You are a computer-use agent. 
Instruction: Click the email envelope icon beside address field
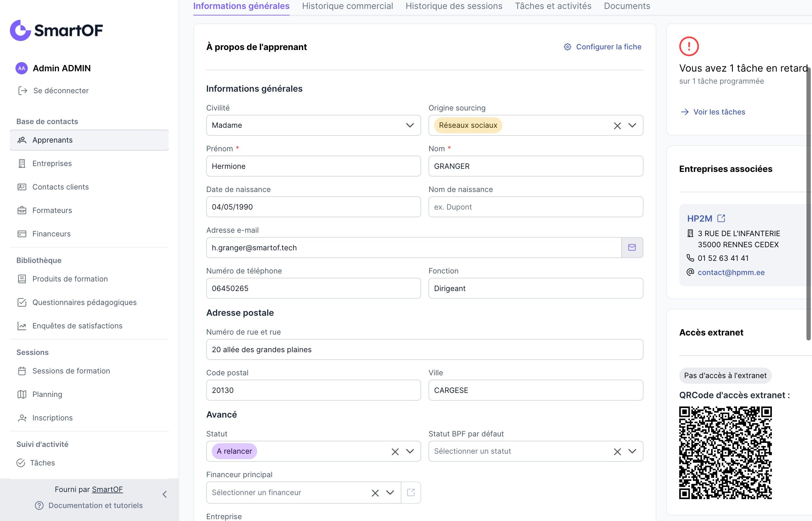pyautogui.click(x=632, y=248)
